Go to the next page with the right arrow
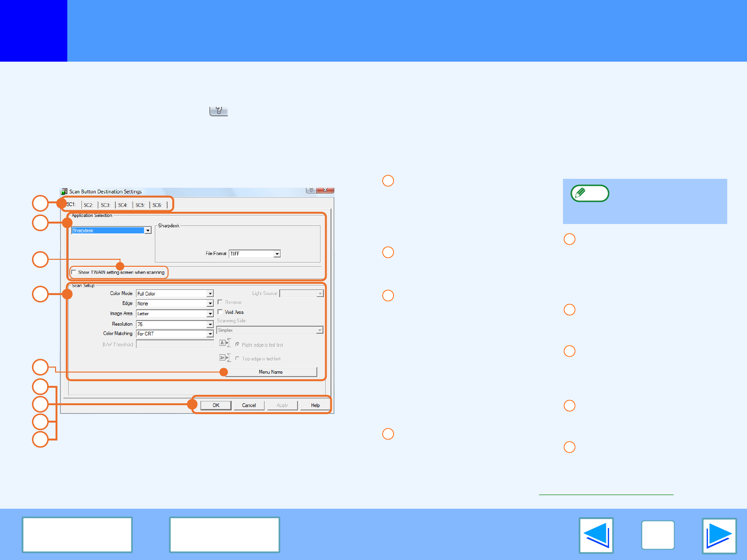The width and height of the screenshot is (747, 560). [719, 536]
